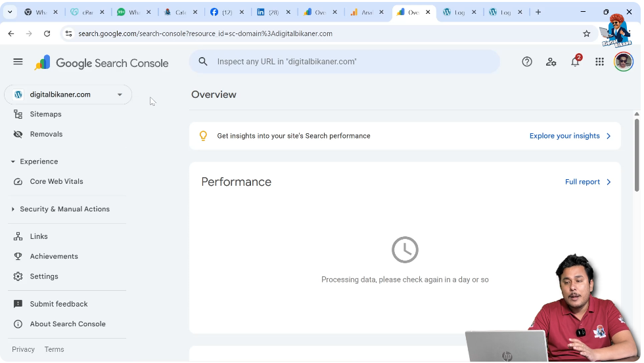Click Explore your insights link

[564, 136]
